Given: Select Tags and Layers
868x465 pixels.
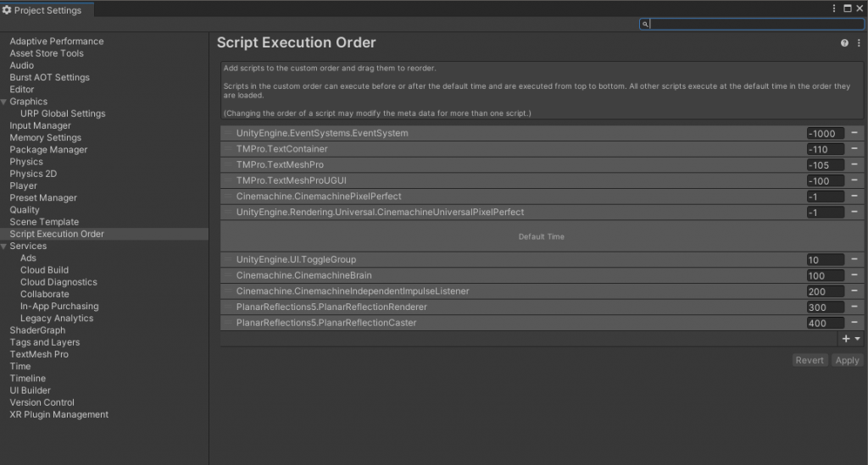Looking at the screenshot, I should [x=44, y=342].
